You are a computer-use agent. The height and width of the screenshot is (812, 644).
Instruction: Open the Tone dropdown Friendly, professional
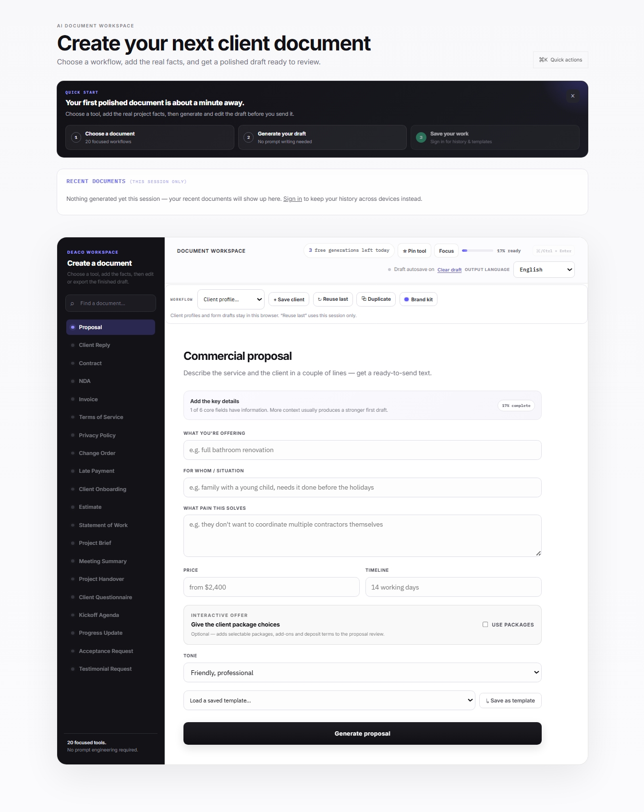tap(363, 673)
